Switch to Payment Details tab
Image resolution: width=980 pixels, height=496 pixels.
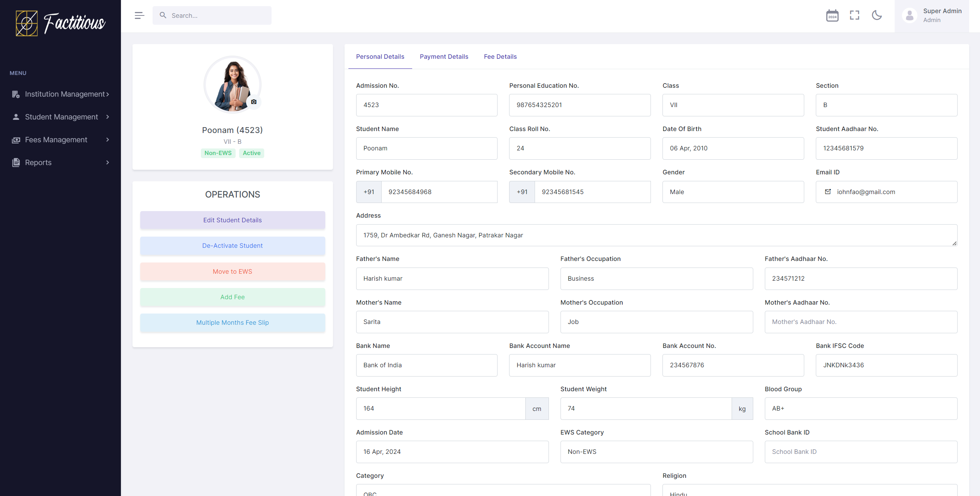pyautogui.click(x=444, y=57)
